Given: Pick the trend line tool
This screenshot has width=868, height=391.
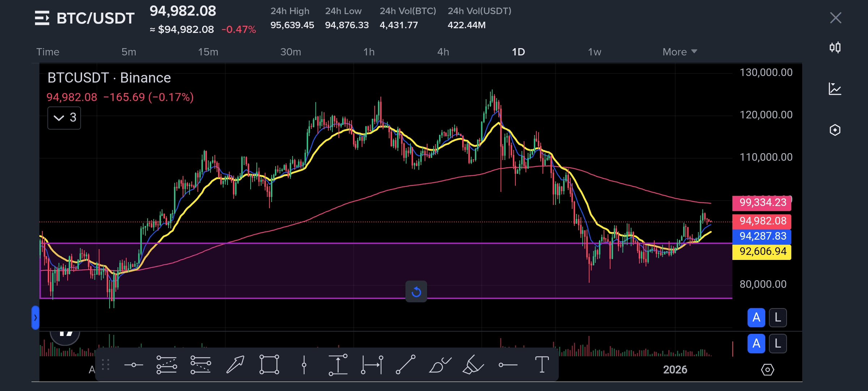Looking at the screenshot, I should click(405, 365).
